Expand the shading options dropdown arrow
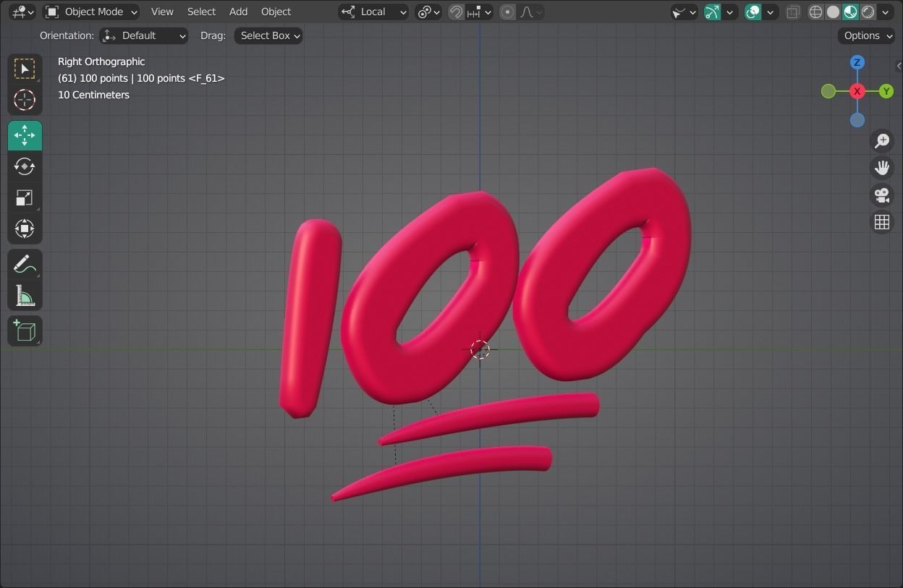Screen dimensions: 903x588 point(886,12)
